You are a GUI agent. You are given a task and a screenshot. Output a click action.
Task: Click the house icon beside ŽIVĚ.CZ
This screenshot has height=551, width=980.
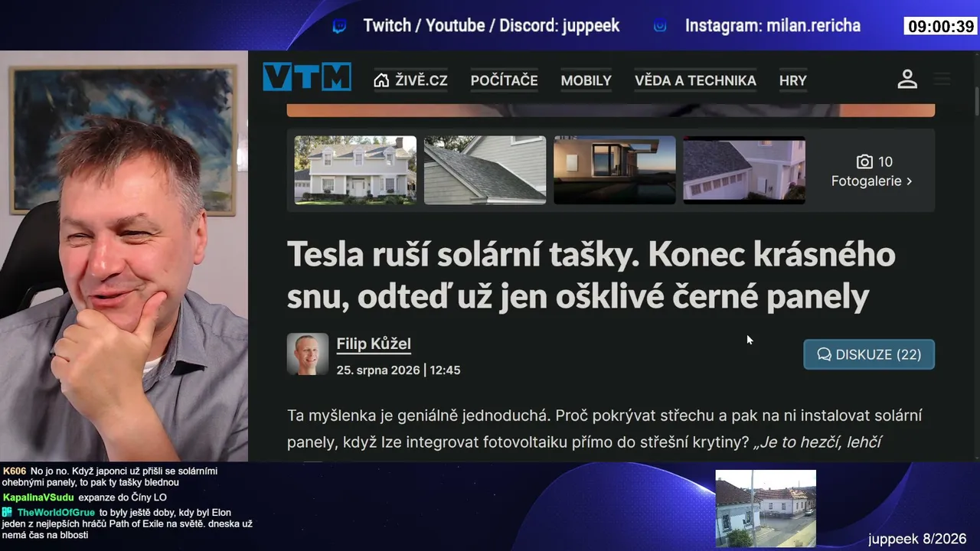(x=381, y=80)
